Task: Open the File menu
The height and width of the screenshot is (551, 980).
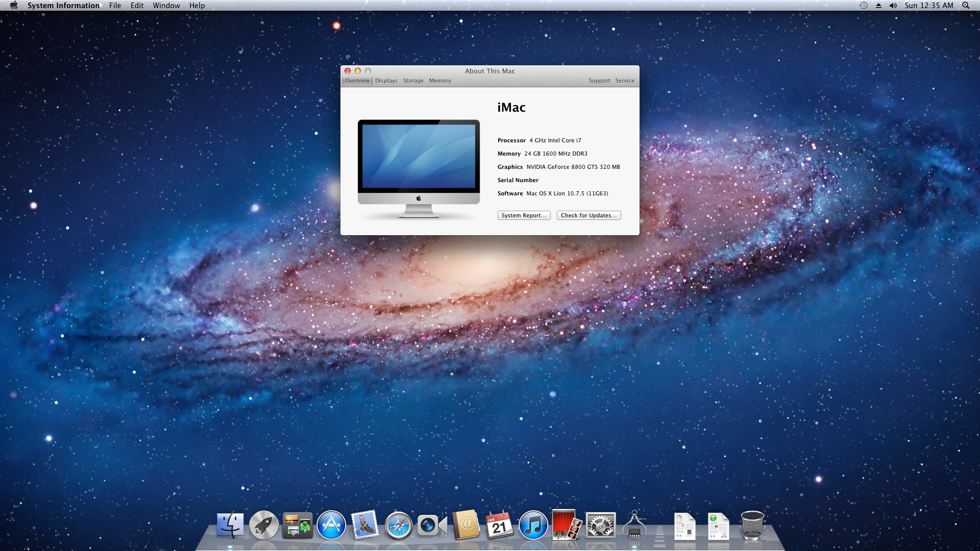Action: tap(115, 5)
